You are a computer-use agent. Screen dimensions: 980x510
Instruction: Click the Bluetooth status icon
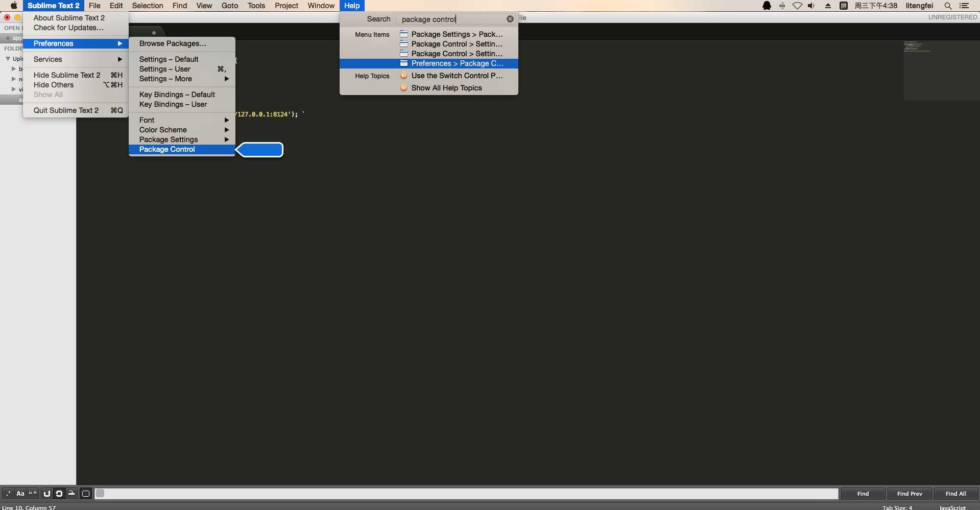[782, 6]
